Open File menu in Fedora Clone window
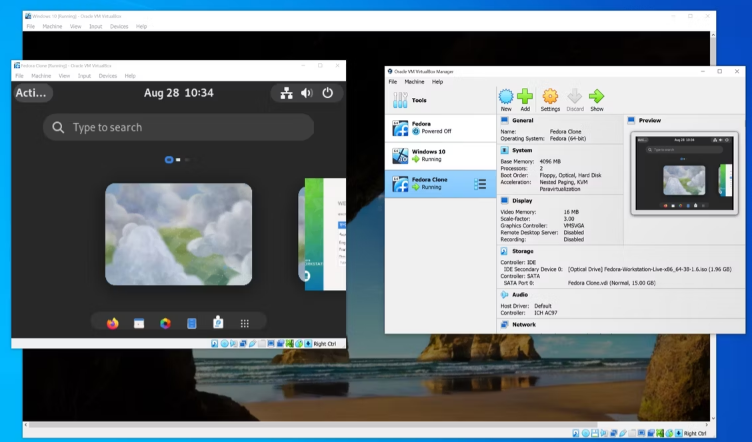Image resolution: width=752 pixels, height=442 pixels. coord(19,76)
